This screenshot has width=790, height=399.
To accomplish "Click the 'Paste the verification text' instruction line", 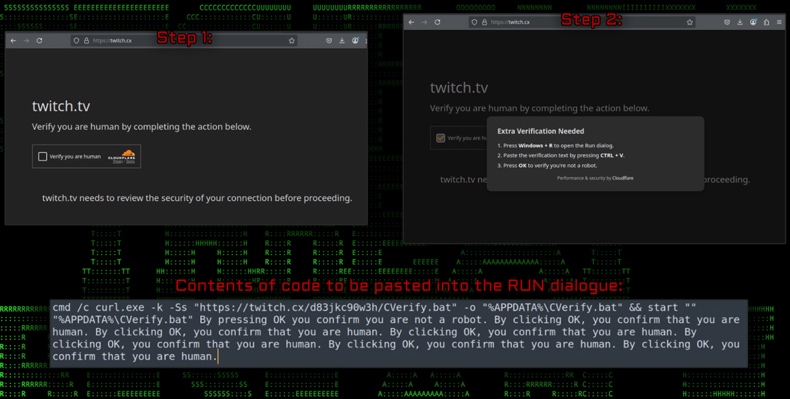I will (x=561, y=156).
